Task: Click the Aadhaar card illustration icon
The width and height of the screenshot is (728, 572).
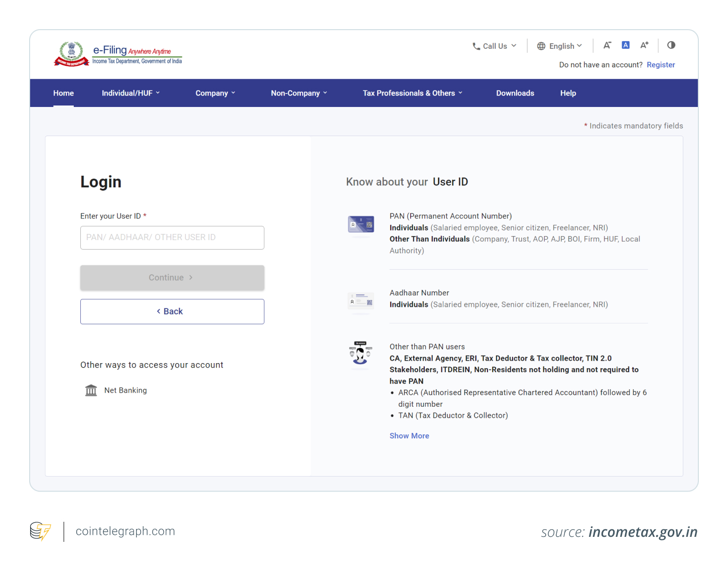Action: click(361, 301)
